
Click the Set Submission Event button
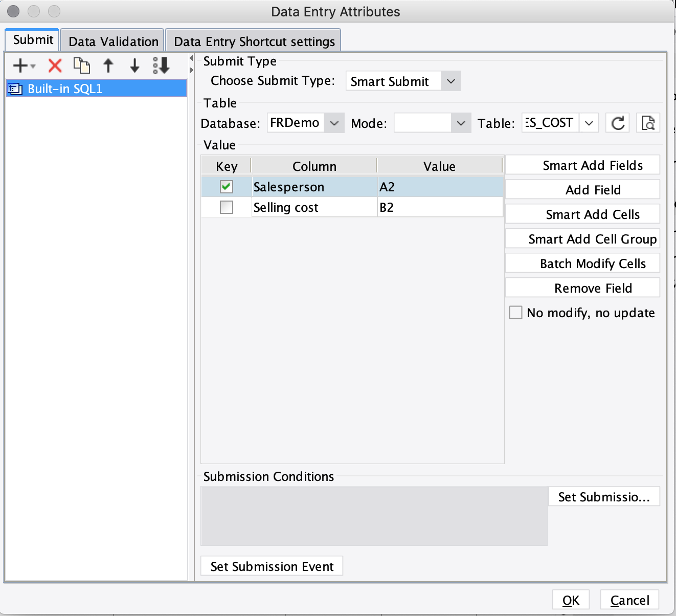[272, 566]
